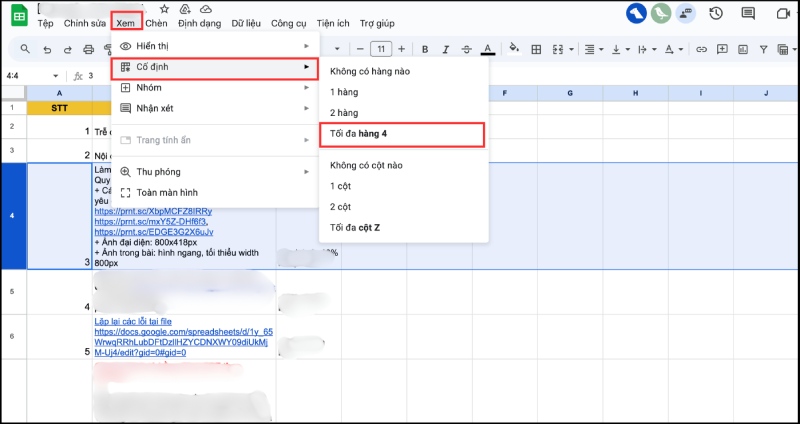The image size is (800, 424).
Task: Print the spreadsheet
Action: 88,49
